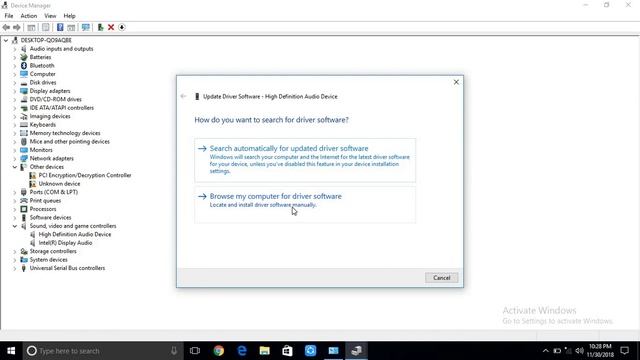640x360 pixels.
Task: Select Intel(R) Display Audio in tree
Action: [65, 243]
